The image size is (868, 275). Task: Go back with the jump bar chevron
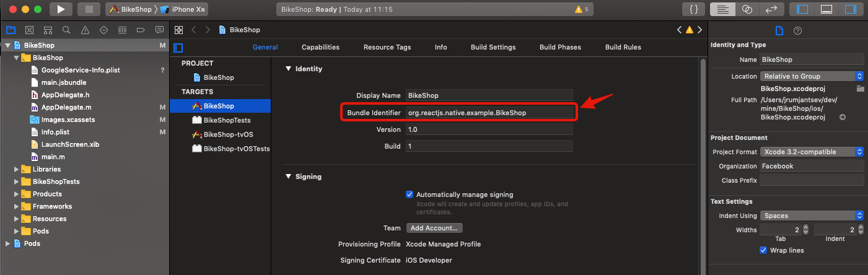tap(194, 30)
